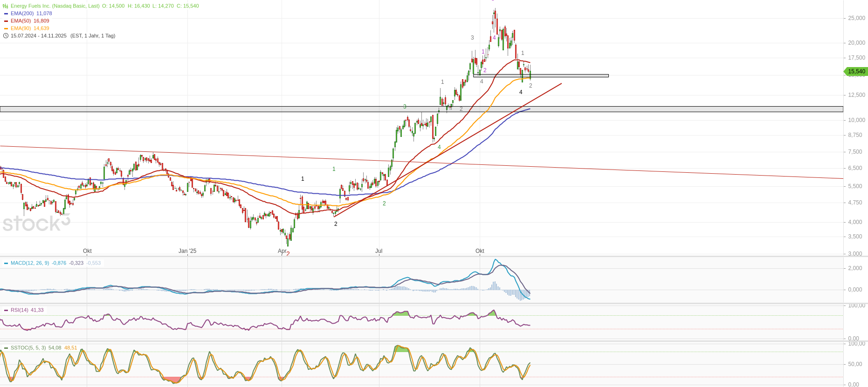Click the MACD indicator legend color marker
The width and height of the screenshot is (868, 387).
(6, 263)
